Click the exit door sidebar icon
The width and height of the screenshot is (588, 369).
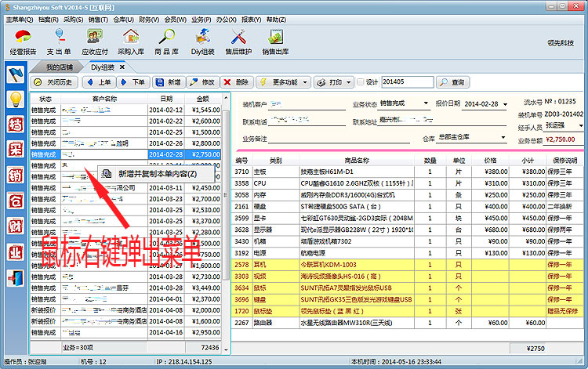point(16,278)
